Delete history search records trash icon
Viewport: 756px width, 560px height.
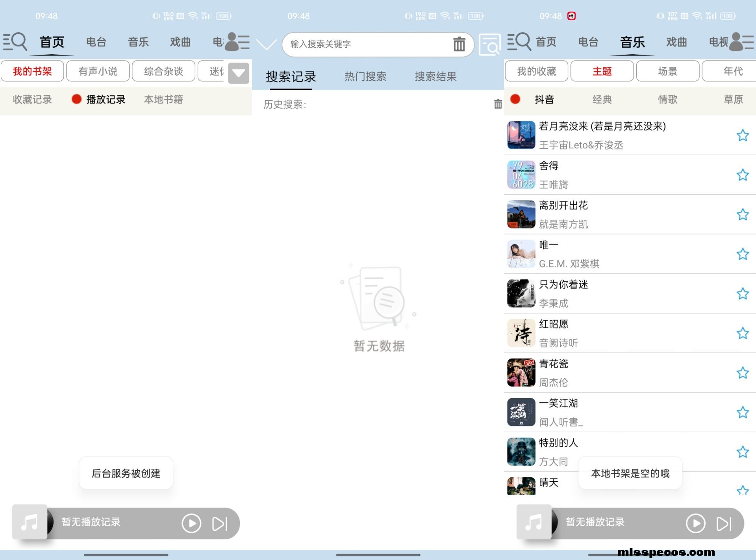coord(498,104)
